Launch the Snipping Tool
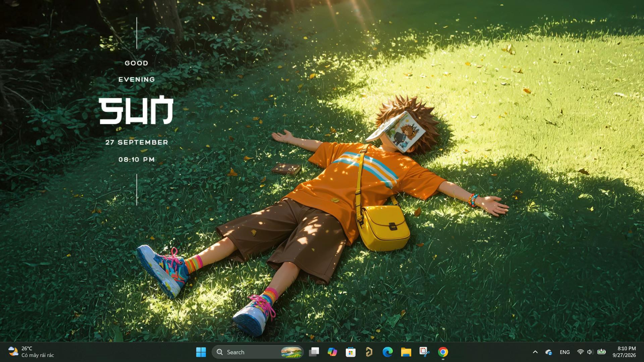644x362 pixels. click(424, 352)
